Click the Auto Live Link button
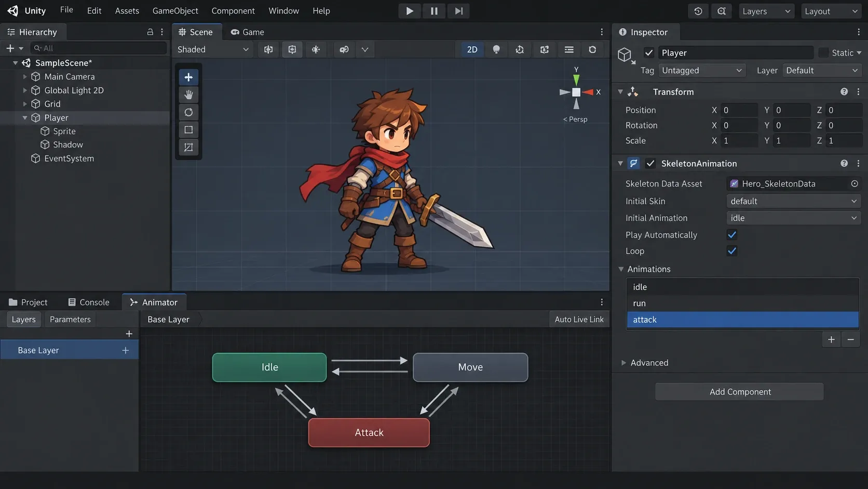 (579, 320)
